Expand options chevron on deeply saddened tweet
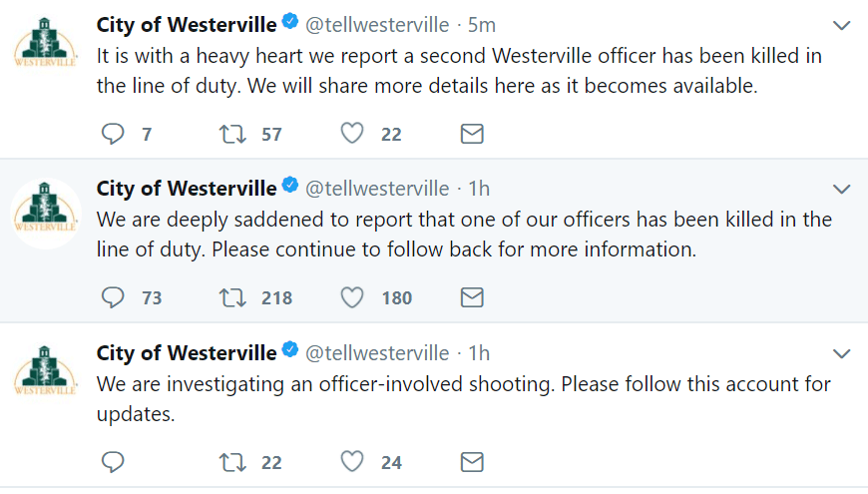 (841, 190)
